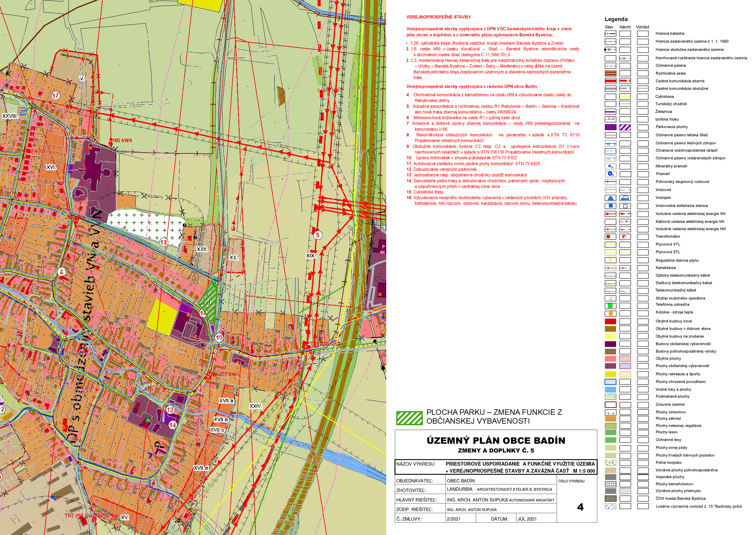Click the Vodovodná dotláčacia stanica Návrh symbol
756x535 pixels.
click(625, 206)
